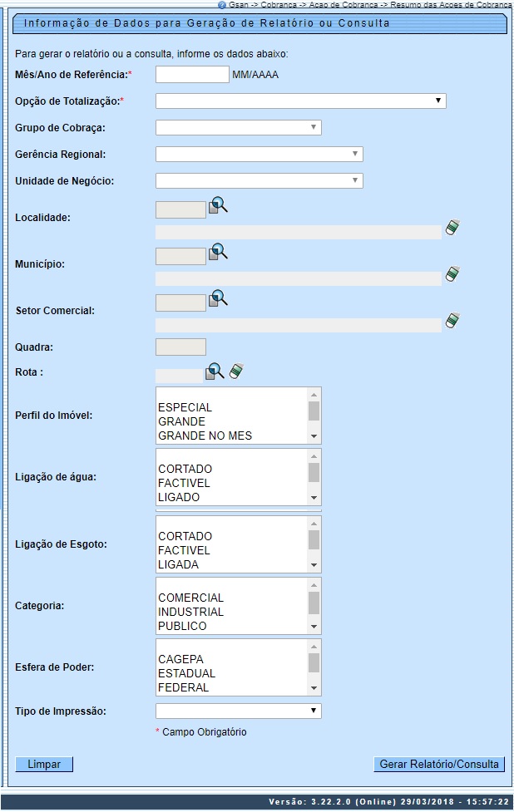Expand the Gerência Regional dropdown
This screenshot has height=812, width=514.
pyautogui.click(x=259, y=155)
